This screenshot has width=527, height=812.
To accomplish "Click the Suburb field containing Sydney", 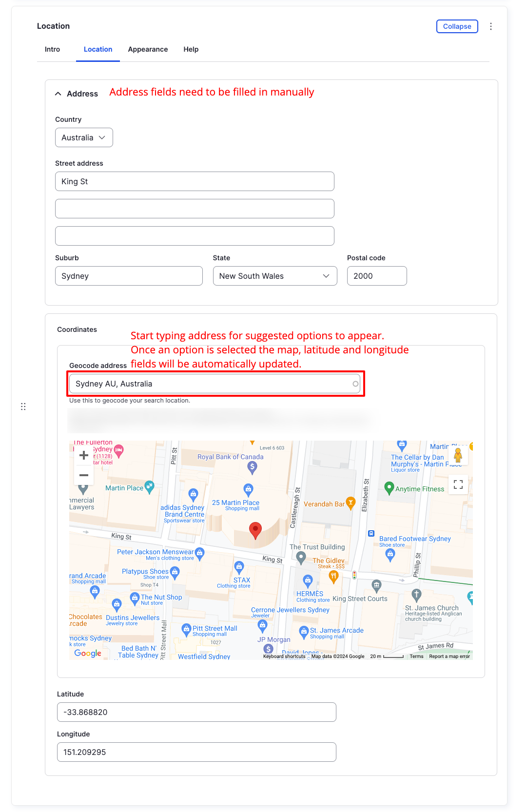I will (129, 276).
